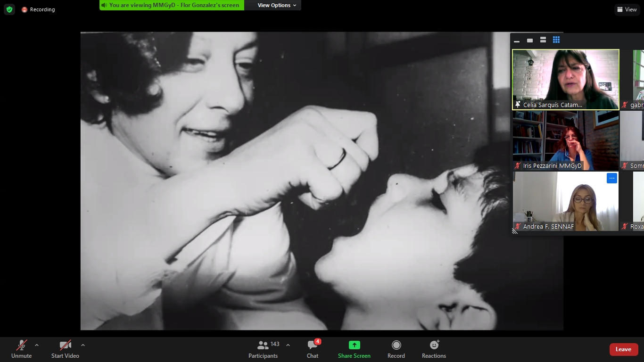Expand video settings arrow next to Start Video

coord(83,345)
